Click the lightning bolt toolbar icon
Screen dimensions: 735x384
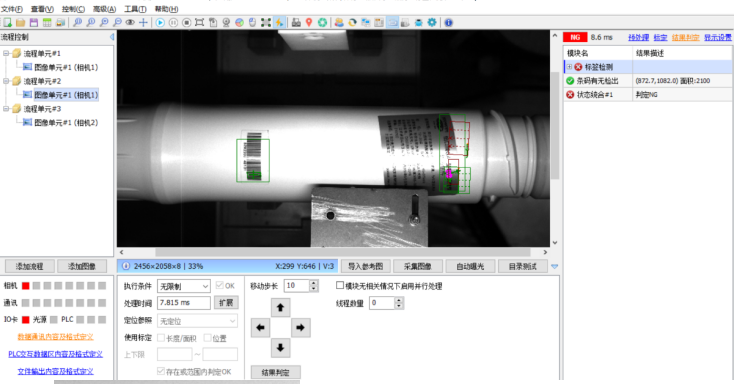[279, 23]
